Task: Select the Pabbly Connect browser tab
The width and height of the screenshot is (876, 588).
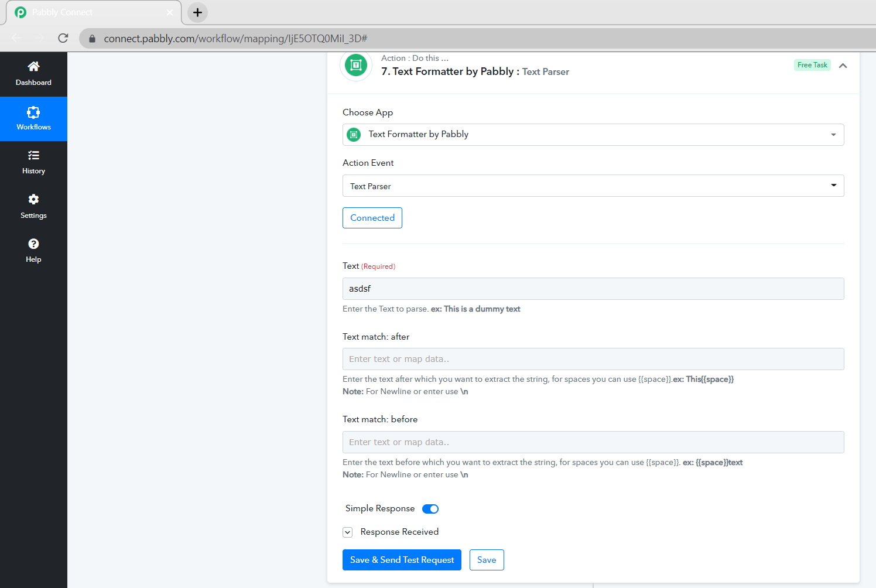Action: point(94,12)
